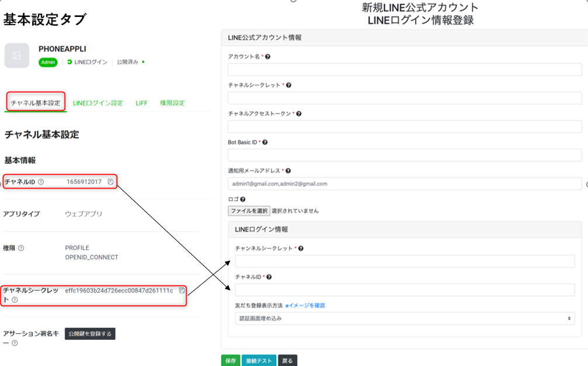Click the OPENID_CONNECT permission text

(92, 257)
